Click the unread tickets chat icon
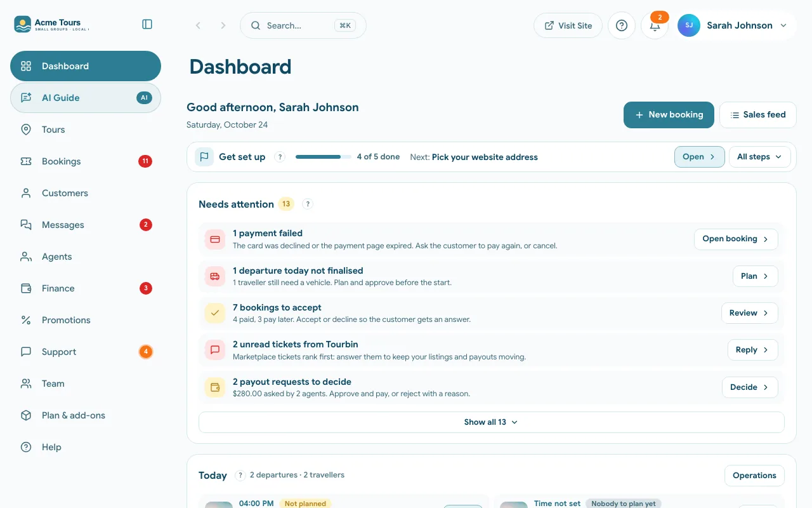 [215, 350]
